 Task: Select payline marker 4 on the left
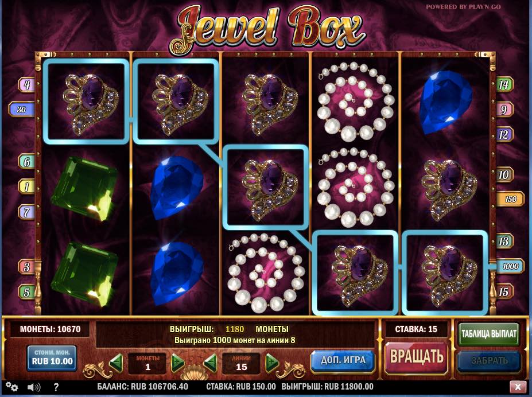pos(26,84)
